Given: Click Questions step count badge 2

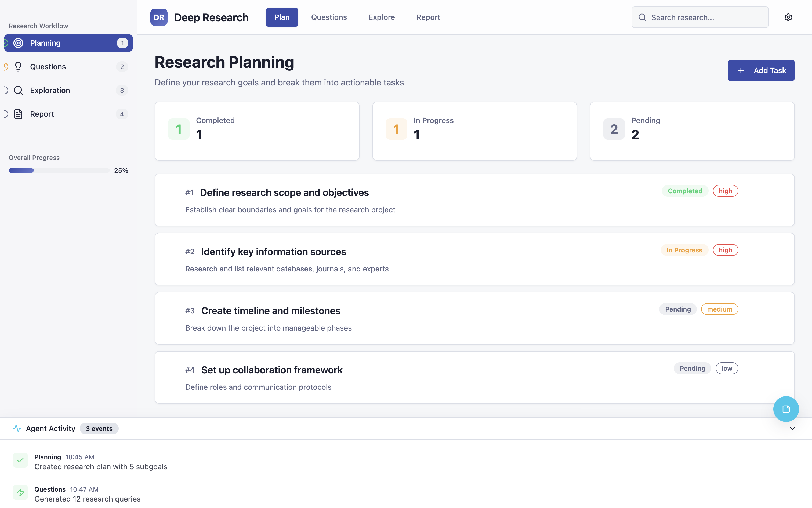Looking at the screenshot, I should 122,67.
